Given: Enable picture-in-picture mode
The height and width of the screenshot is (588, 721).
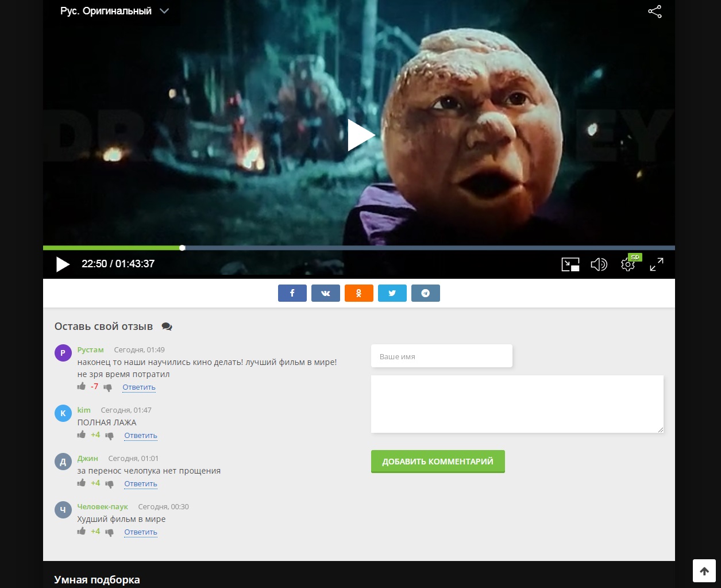Looking at the screenshot, I should (570, 264).
